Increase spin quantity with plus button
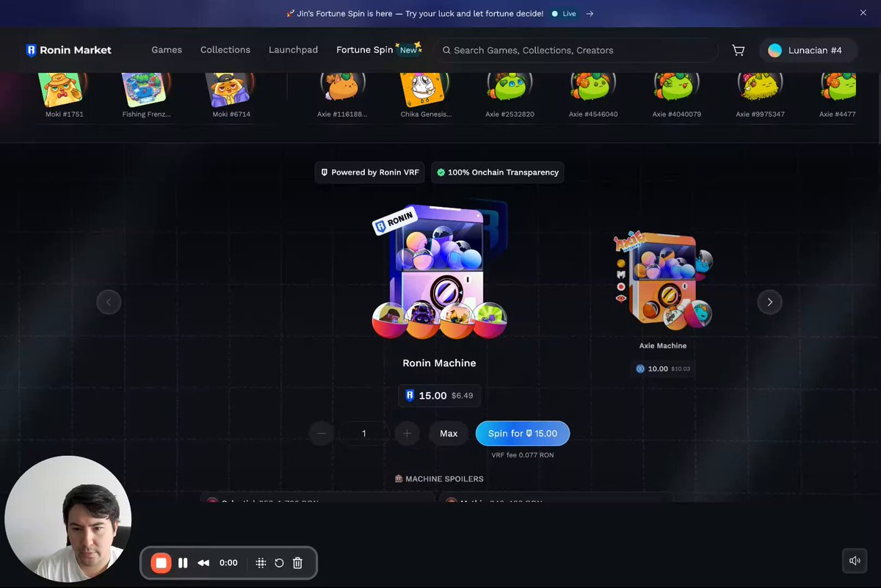This screenshot has height=588, width=881. point(407,433)
